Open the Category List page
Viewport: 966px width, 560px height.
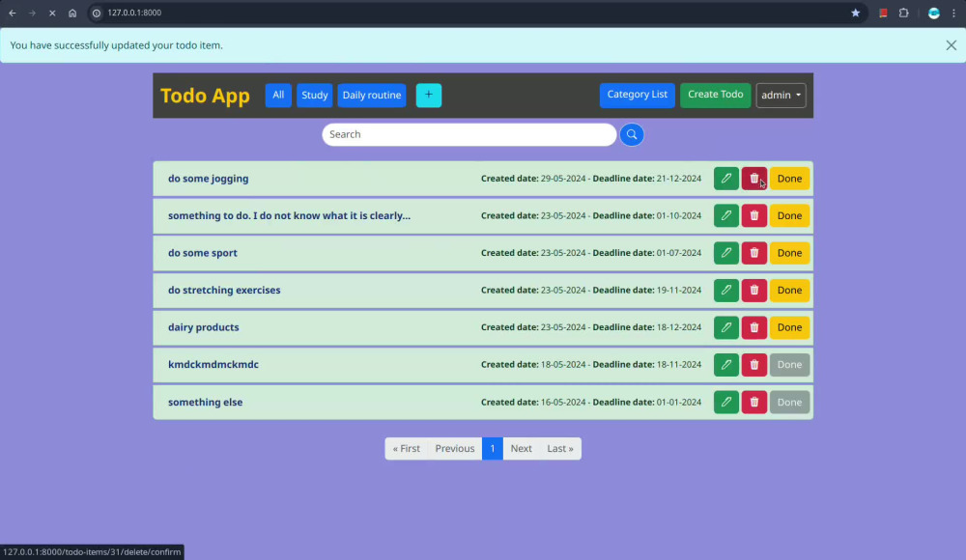[637, 95]
